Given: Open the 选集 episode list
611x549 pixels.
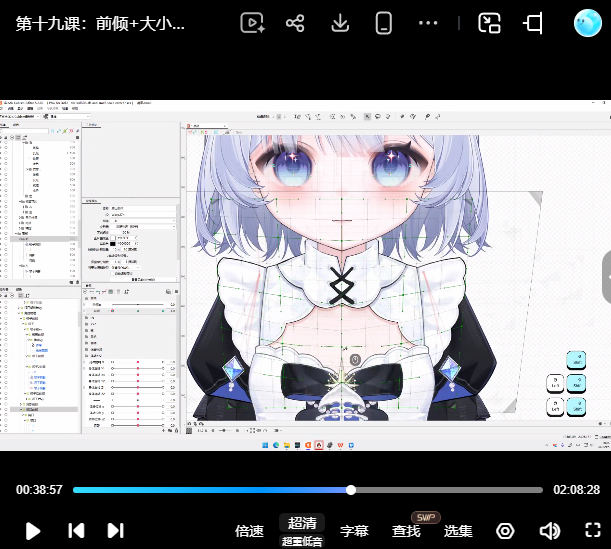Looking at the screenshot, I should (x=458, y=531).
